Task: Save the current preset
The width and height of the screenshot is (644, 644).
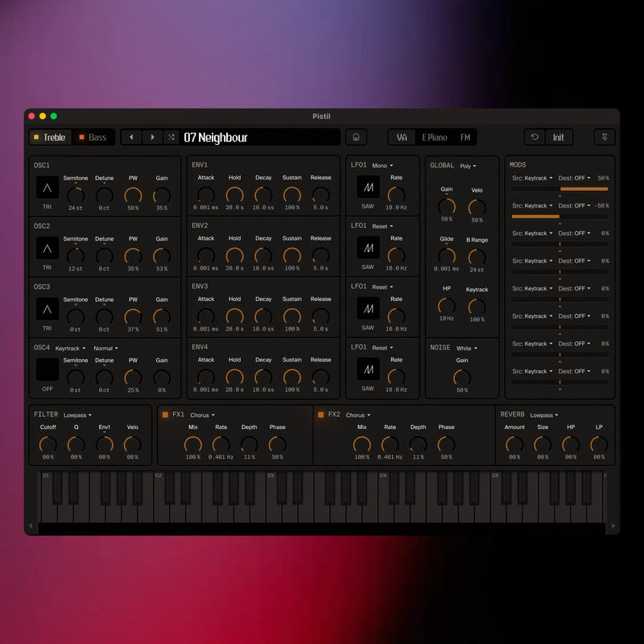Action: [x=356, y=137]
